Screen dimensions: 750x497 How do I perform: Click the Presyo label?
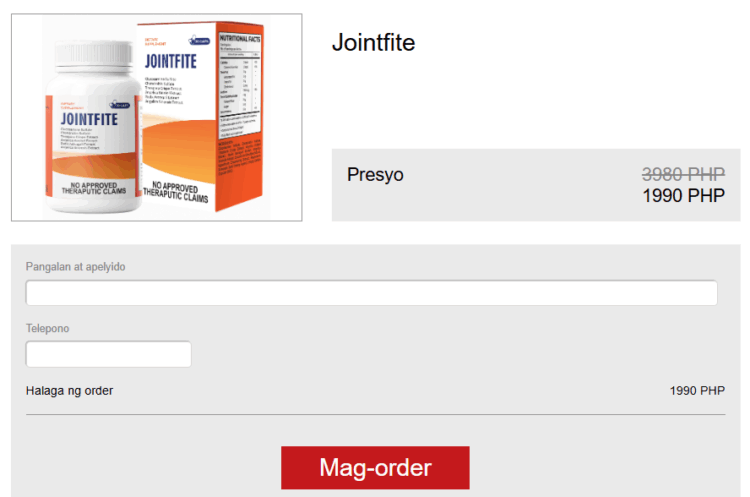pyautogui.click(x=375, y=174)
